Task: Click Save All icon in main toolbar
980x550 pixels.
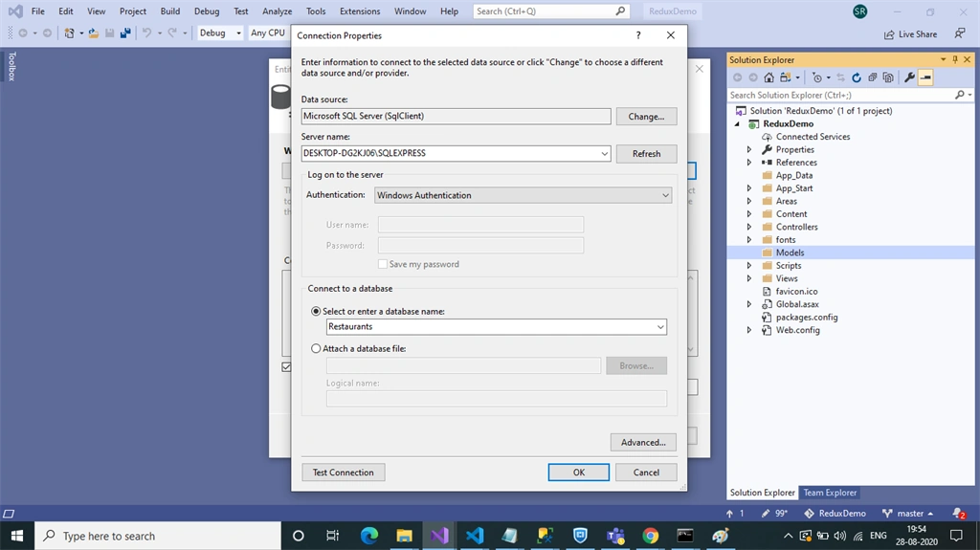Action: click(125, 33)
